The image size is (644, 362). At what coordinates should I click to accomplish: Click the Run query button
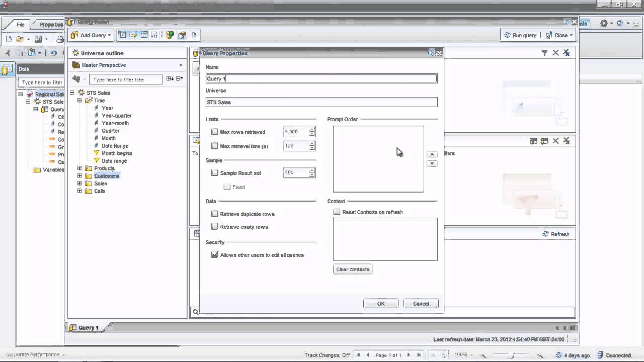pyautogui.click(x=520, y=35)
